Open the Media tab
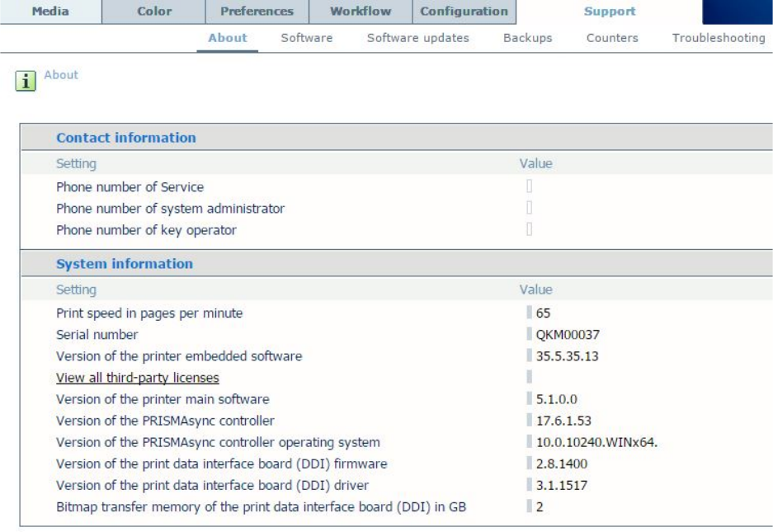The height and width of the screenshot is (532, 773). 49,12
